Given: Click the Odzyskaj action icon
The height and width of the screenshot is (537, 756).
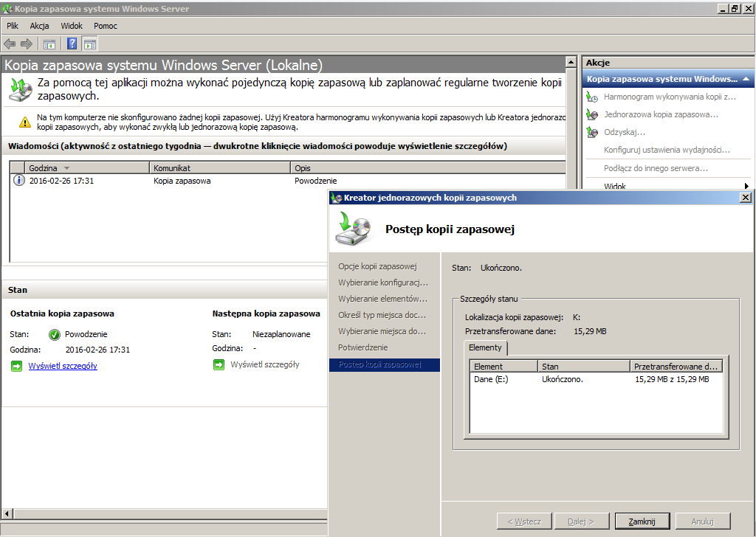Looking at the screenshot, I should click(x=592, y=132).
